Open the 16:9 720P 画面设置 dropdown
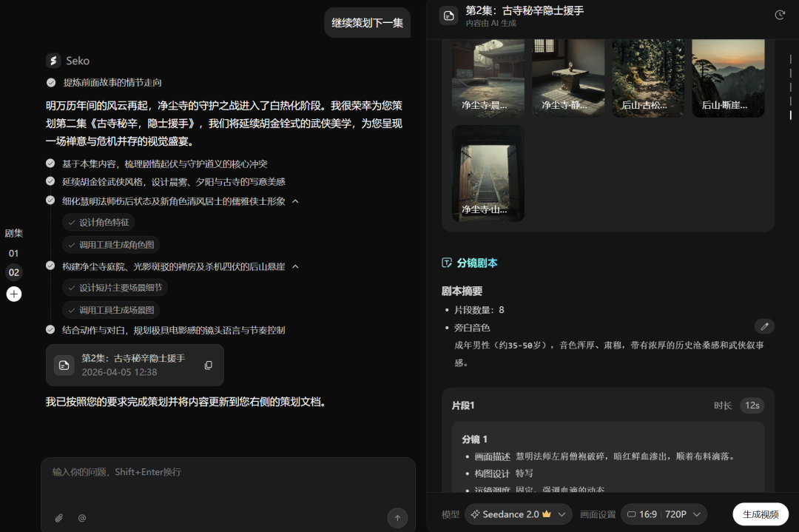 [x=664, y=514]
